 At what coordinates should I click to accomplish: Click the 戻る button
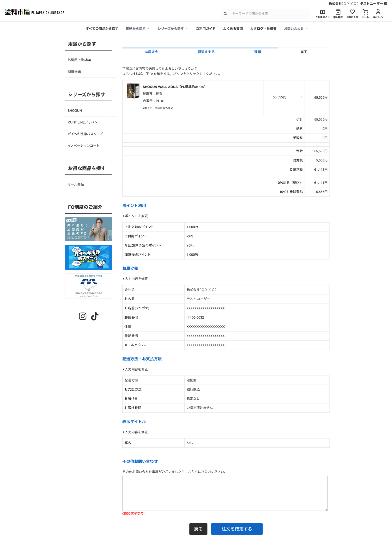point(198,529)
